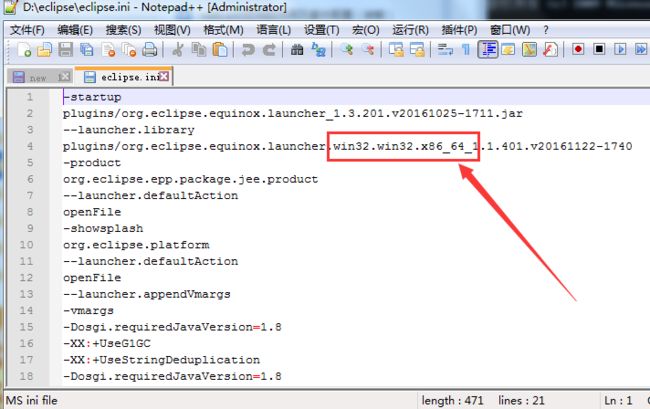Open the User Defined Language icon
This screenshot has width=650, height=409.
(x=508, y=50)
